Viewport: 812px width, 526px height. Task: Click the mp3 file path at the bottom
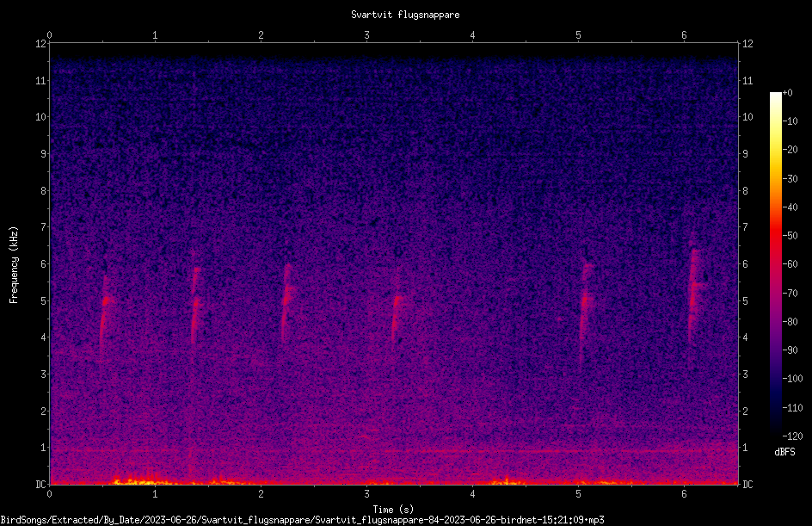pos(302,520)
